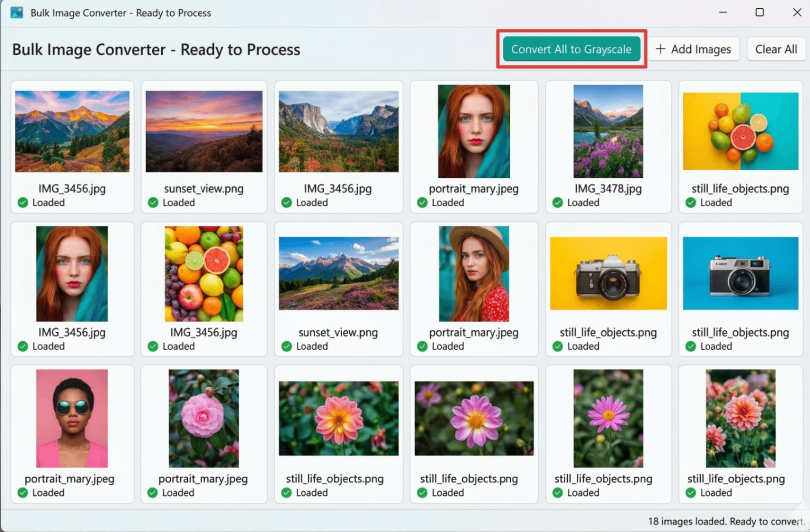This screenshot has width=810, height=532.
Task: Click the plus icon on Add Images button
Action: coord(661,49)
